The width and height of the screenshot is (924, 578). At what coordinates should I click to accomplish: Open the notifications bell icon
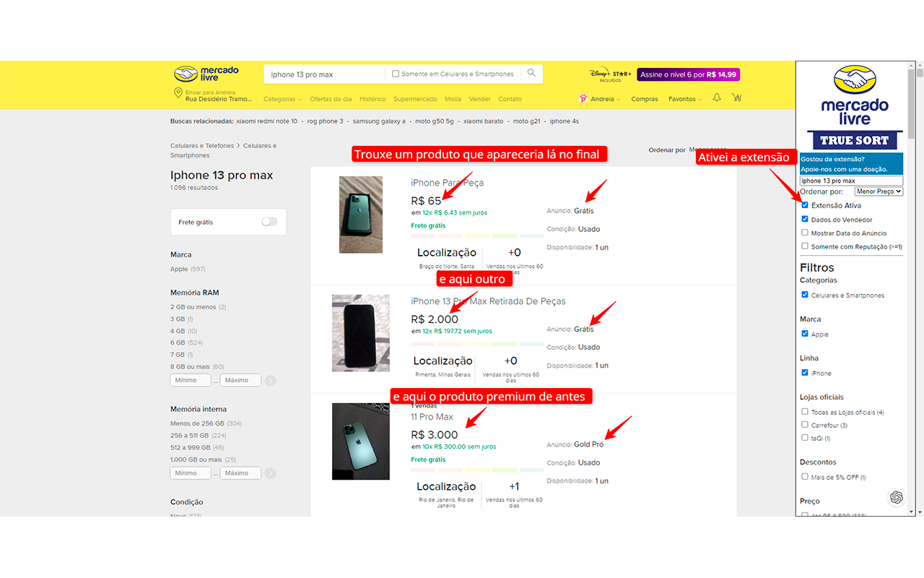click(x=717, y=98)
